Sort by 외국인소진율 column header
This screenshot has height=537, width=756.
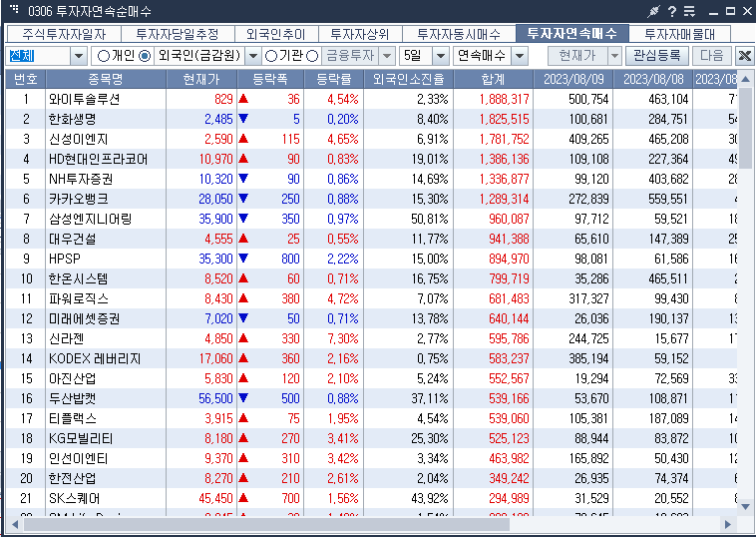(x=408, y=79)
